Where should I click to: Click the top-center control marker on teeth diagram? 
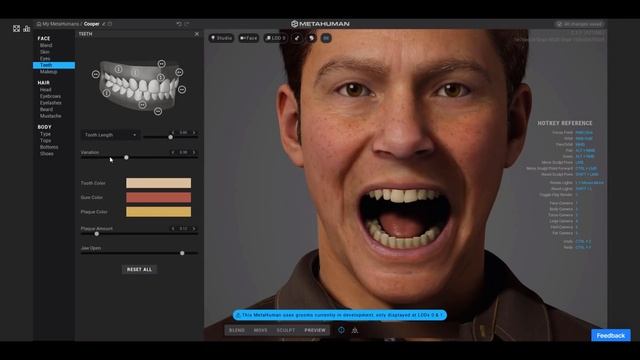(x=162, y=64)
